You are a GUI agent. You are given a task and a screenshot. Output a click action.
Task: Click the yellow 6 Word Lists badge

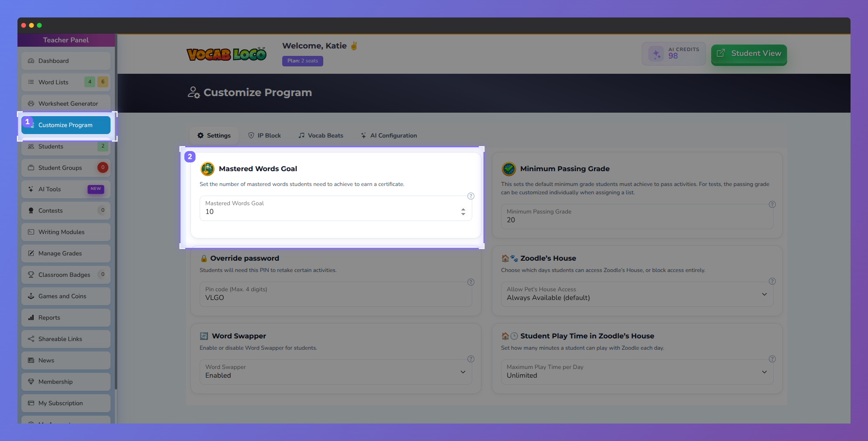(103, 82)
